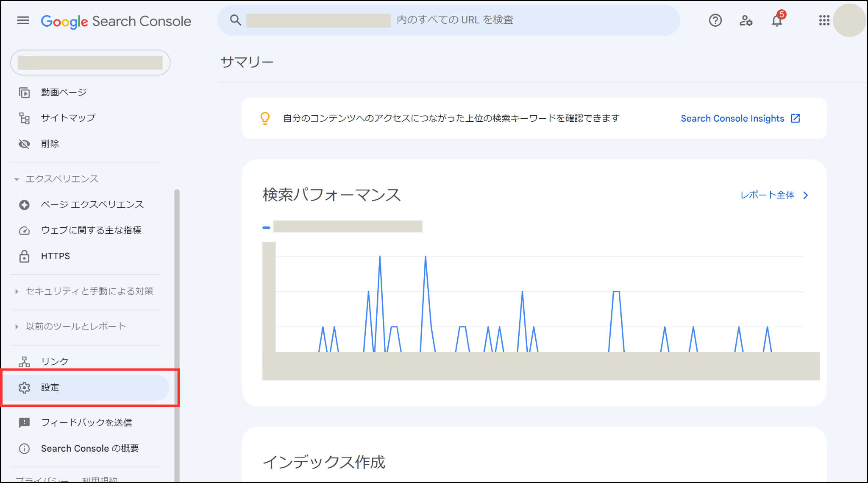Click the search magnifier icon
The image size is (868, 483).
[x=235, y=20]
